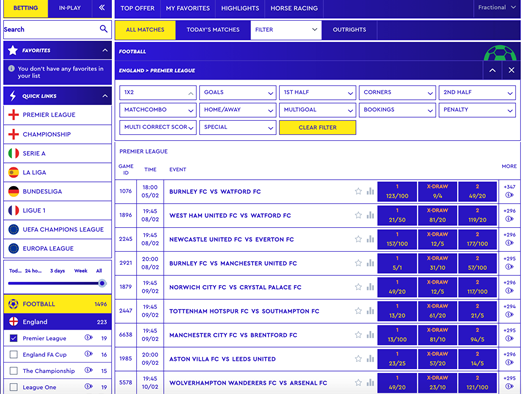Image resolution: width=523 pixels, height=394 pixels.
Task: Open statistics for Newcastle United vs Everton
Action: coord(370,239)
